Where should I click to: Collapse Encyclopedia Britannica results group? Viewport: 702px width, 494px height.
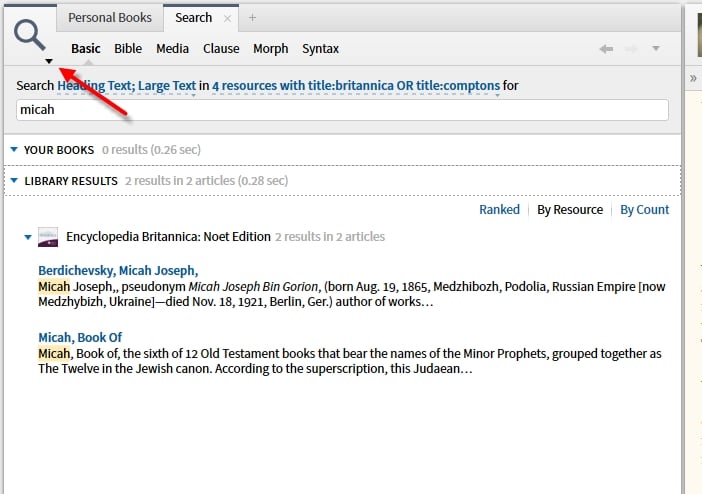pyautogui.click(x=28, y=237)
